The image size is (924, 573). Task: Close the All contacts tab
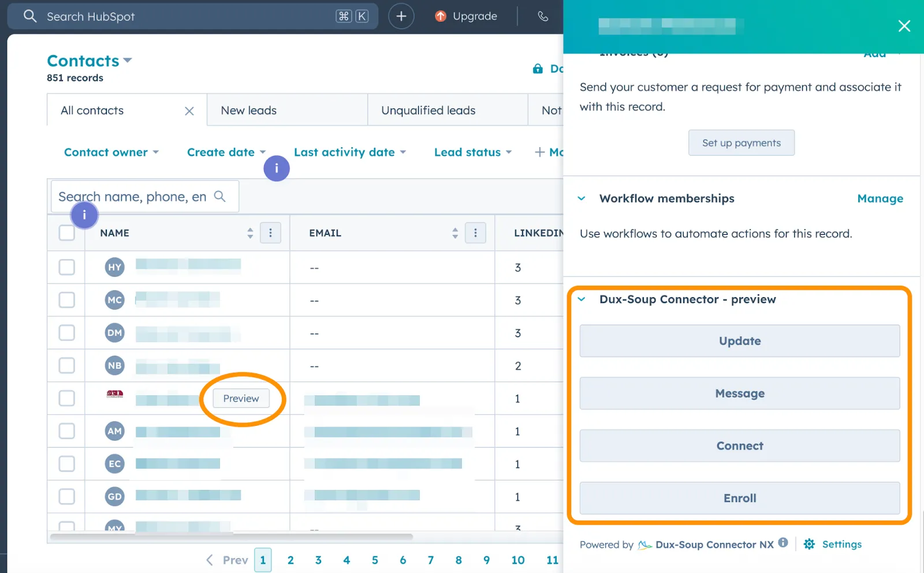click(x=189, y=111)
